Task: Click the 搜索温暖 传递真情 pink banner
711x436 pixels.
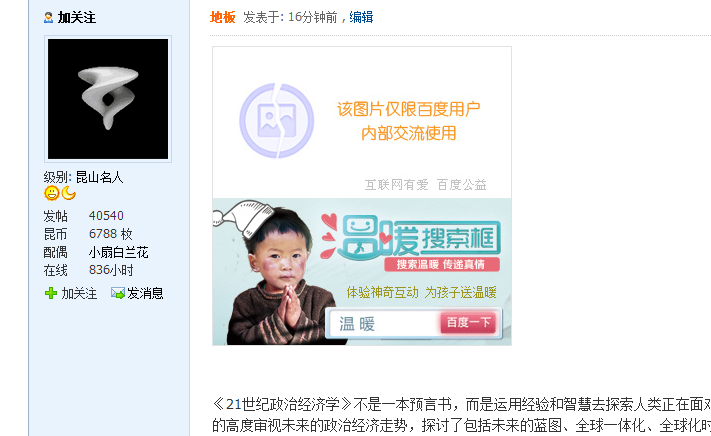Action: 442,264
